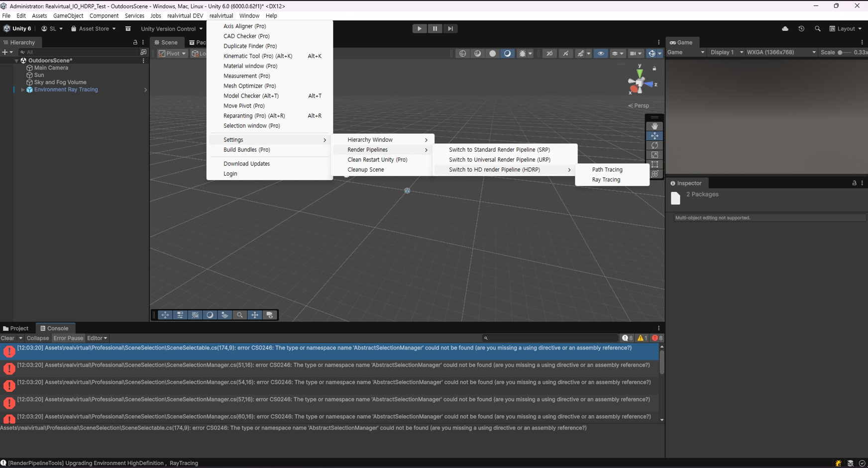Click the Step forward button
Image resolution: width=868 pixels, height=468 pixels.
pyautogui.click(x=450, y=29)
